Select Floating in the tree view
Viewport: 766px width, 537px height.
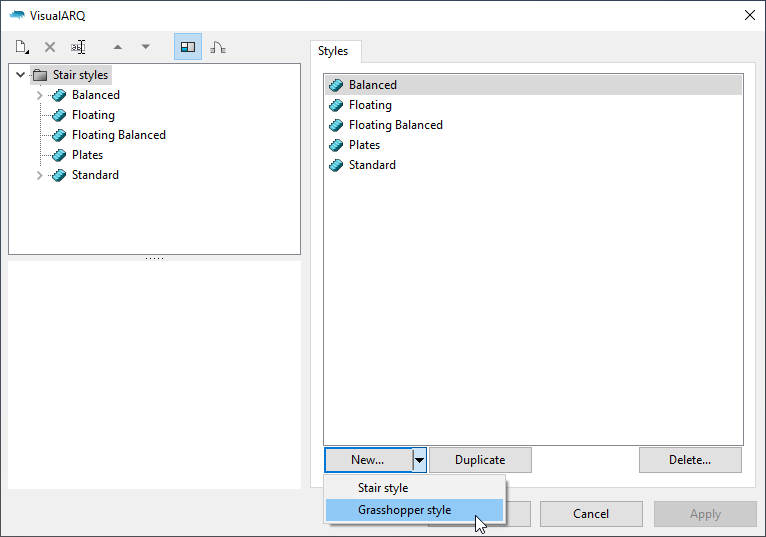tap(93, 115)
